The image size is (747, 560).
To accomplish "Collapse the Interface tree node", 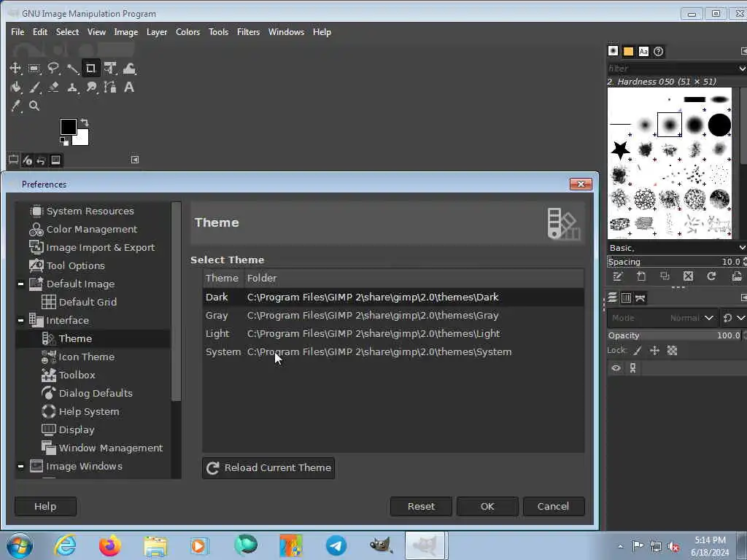I will pyautogui.click(x=20, y=321).
